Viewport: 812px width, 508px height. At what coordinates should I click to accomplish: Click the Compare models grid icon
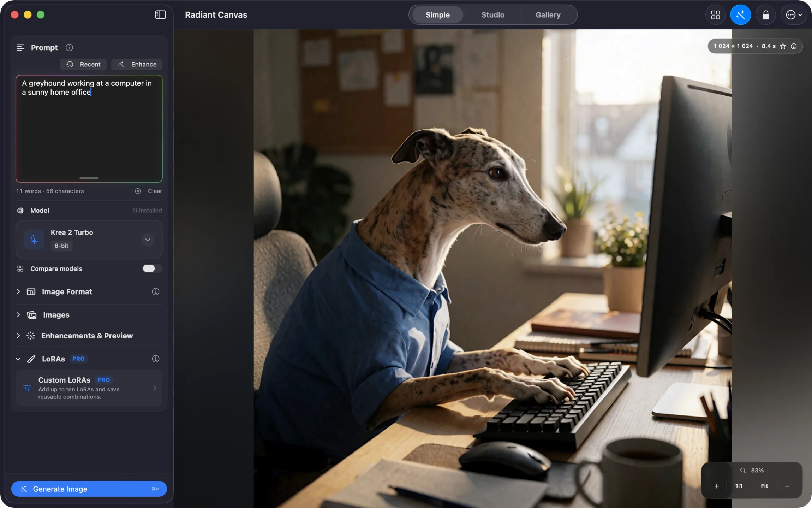click(x=20, y=269)
